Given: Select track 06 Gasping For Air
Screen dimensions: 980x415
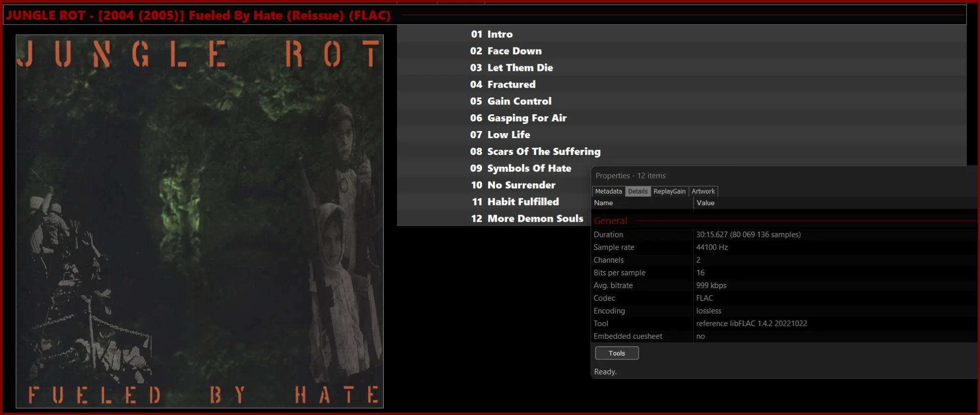Looking at the screenshot, I should 681,118.
